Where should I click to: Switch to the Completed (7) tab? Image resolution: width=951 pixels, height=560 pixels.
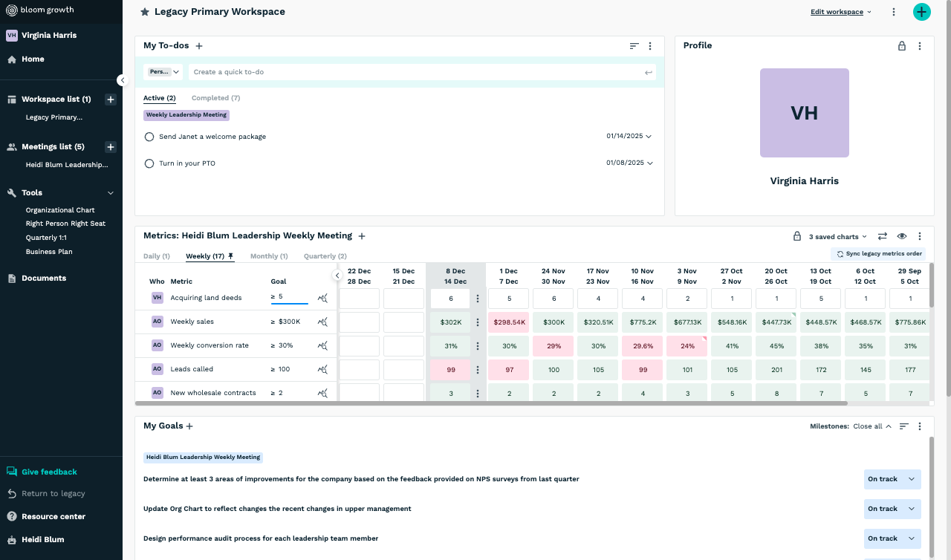pos(215,98)
